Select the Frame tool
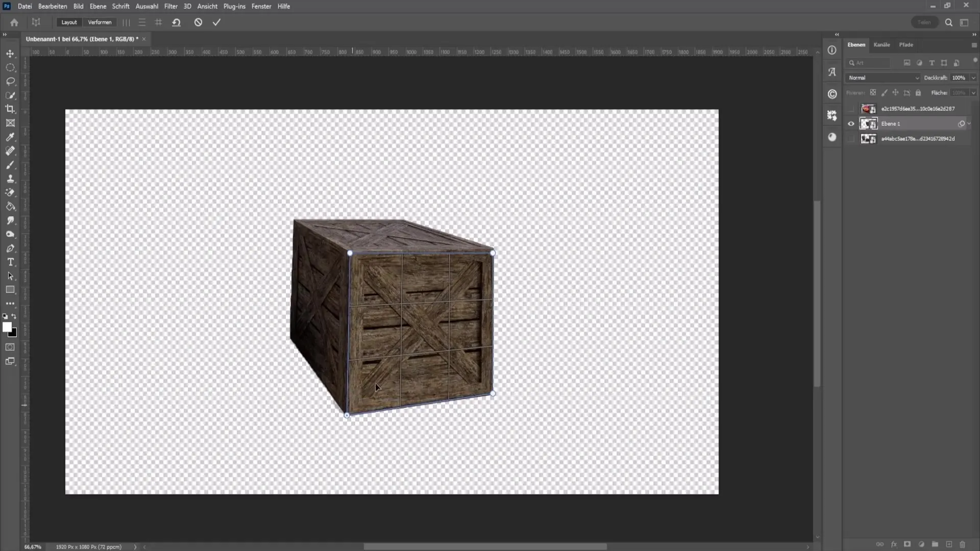Image resolution: width=980 pixels, height=551 pixels. click(10, 123)
